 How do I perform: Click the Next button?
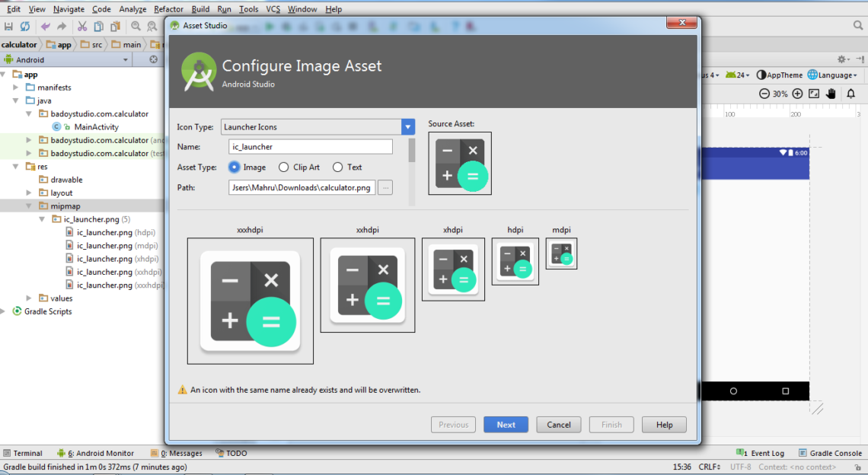506,425
